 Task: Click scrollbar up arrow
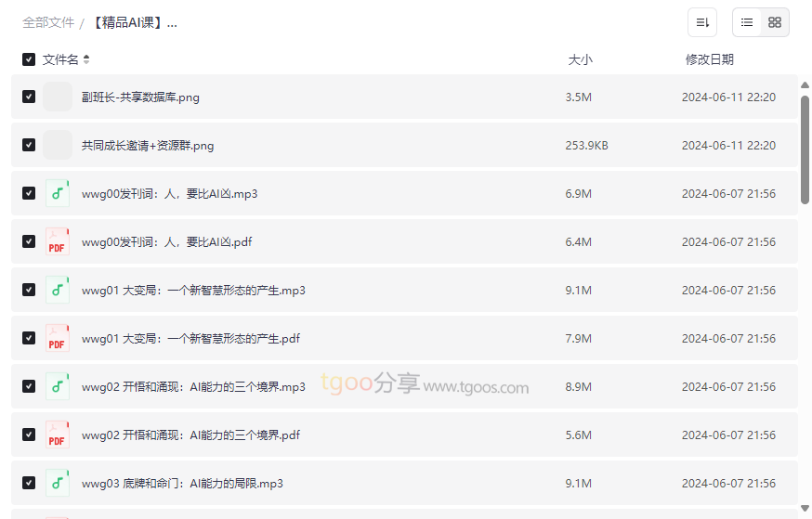(x=805, y=84)
